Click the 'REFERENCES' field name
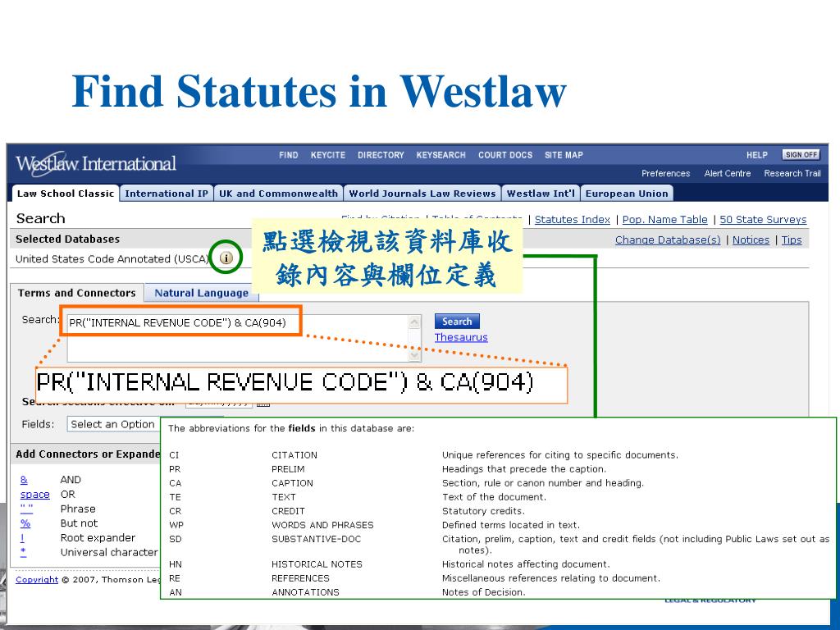This screenshot has width=840, height=630. pyautogui.click(x=300, y=578)
